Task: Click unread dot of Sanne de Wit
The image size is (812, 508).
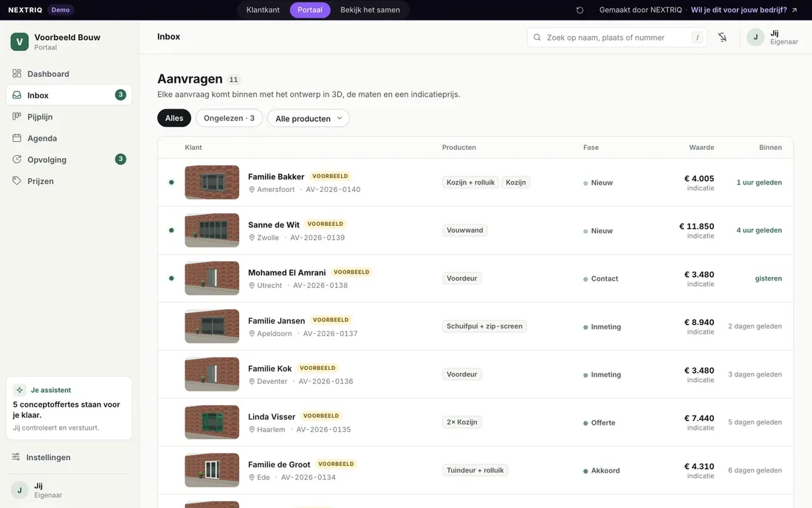Action: (171, 230)
